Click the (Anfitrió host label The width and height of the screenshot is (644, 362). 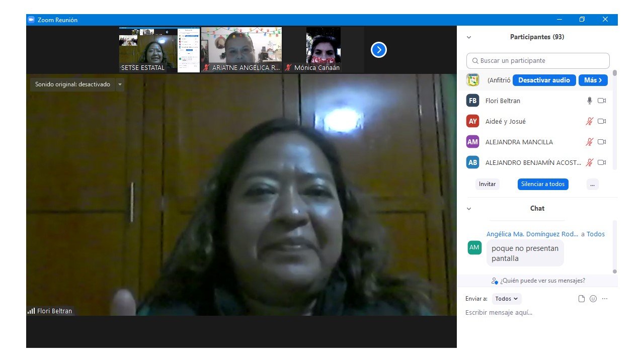[x=499, y=80]
